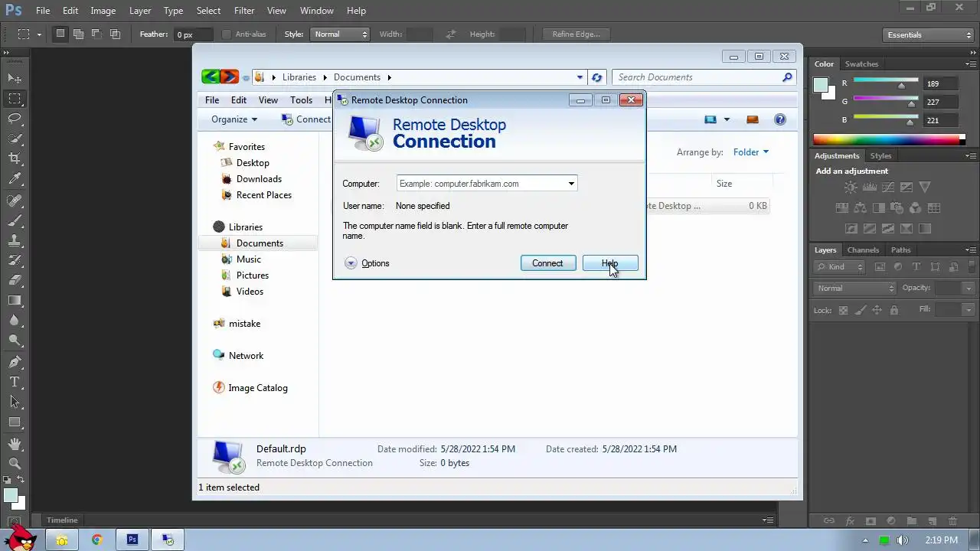Open the Organize dropdown in Explorer

(x=234, y=119)
